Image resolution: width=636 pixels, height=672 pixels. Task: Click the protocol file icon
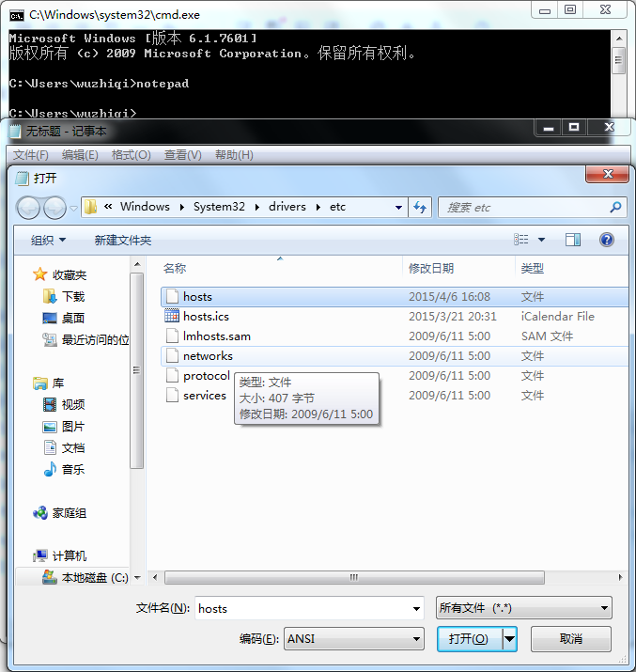[172, 375]
